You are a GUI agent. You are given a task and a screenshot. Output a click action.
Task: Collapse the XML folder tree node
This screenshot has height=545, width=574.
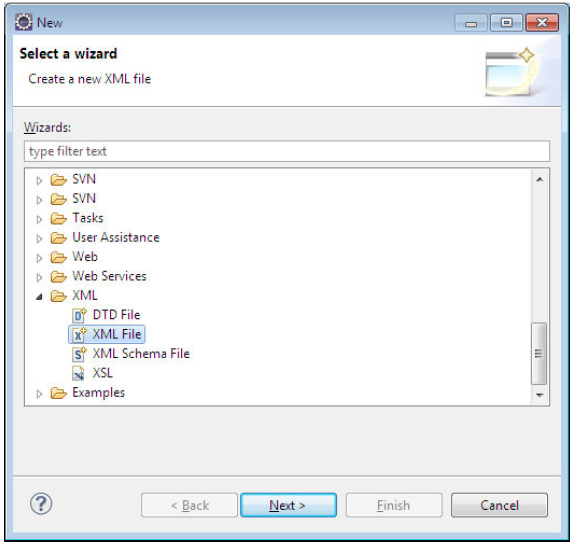tap(39, 297)
